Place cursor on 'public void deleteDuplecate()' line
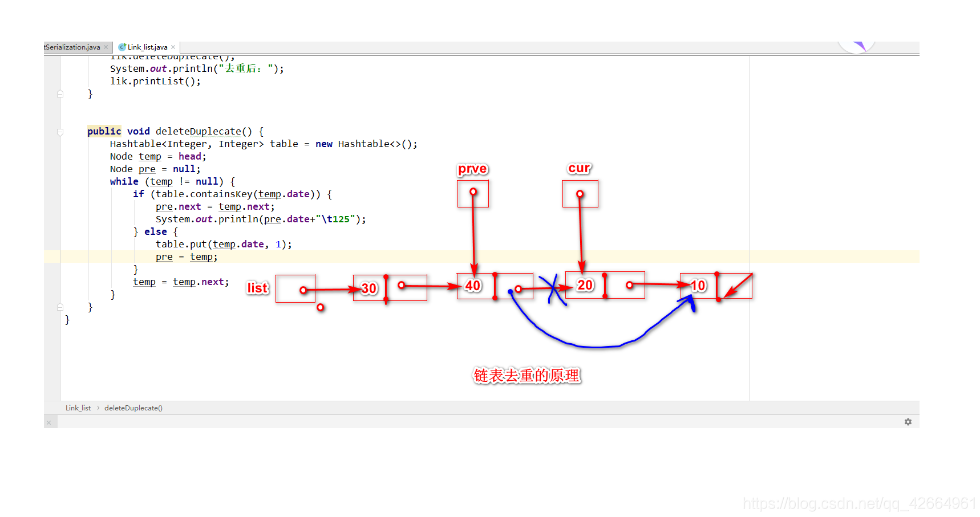980x517 pixels. coord(175,132)
